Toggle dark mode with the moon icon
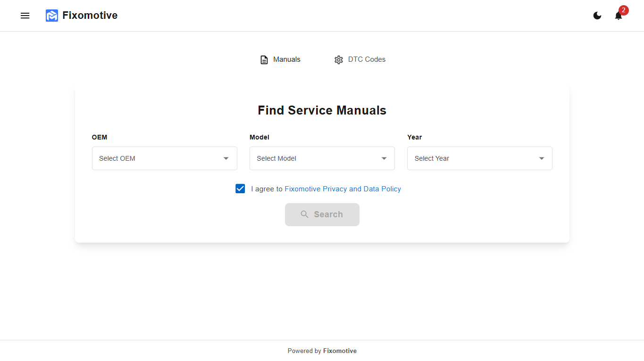644x361 pixels. 597,16
